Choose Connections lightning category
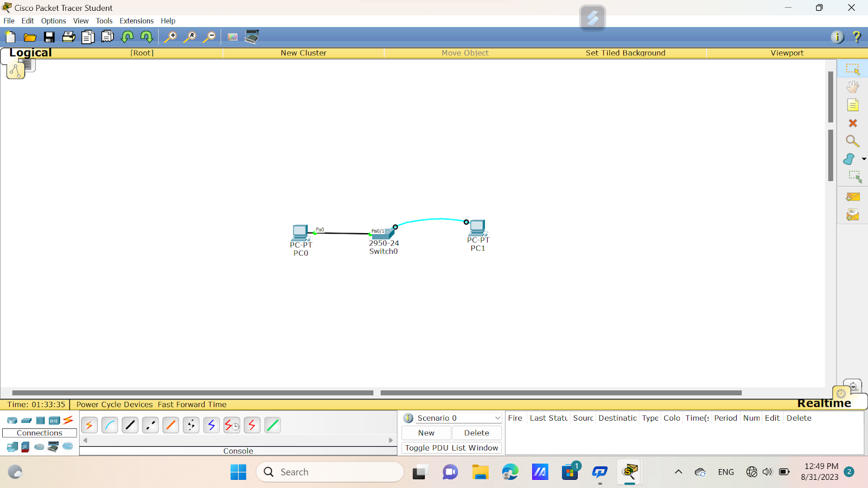The image size is (868, 488). tap(68, 420)
